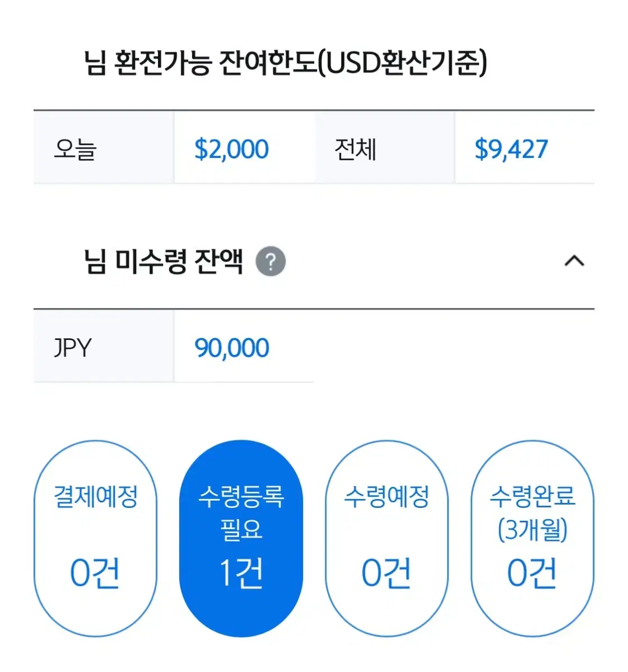Click the 1건 count in blue pill

[x=241, y=573]
